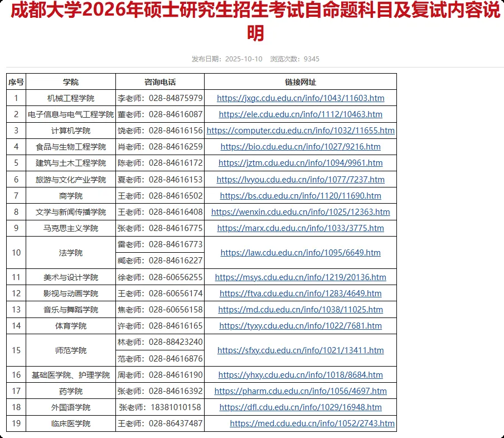This screenshot has height=438, width=504.
Task: Follow the md.cdu.edu.cn link for 音乐与舞蹈学院
Action: point(301,310)
